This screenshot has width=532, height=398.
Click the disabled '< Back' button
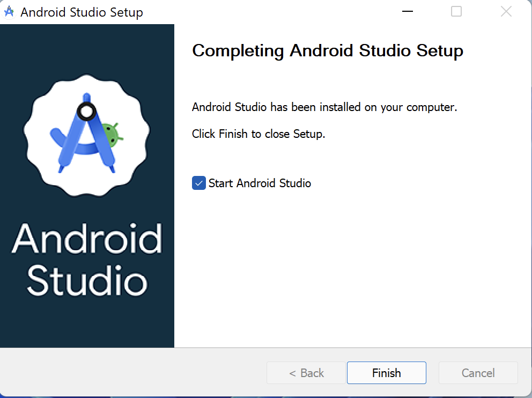pyautogui.click(x=306, y=373)
